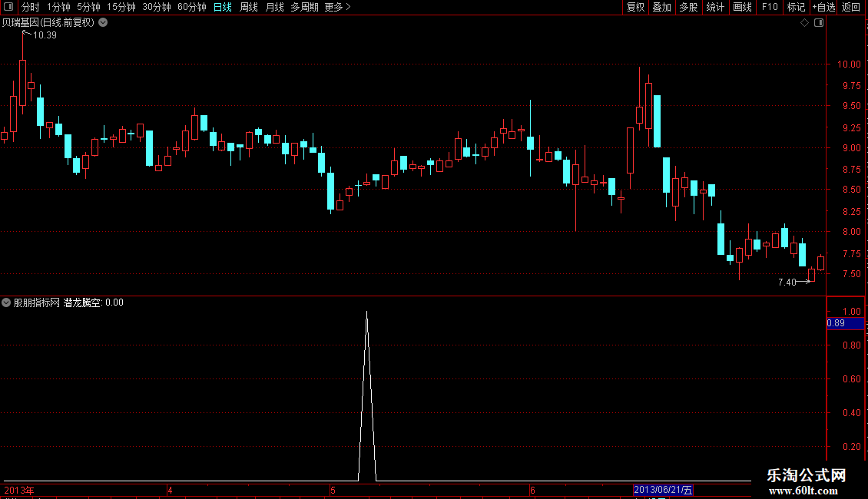Click the 标记 mark button
Image resolution: width=868 pixels, height=499 pixels.
796,7
